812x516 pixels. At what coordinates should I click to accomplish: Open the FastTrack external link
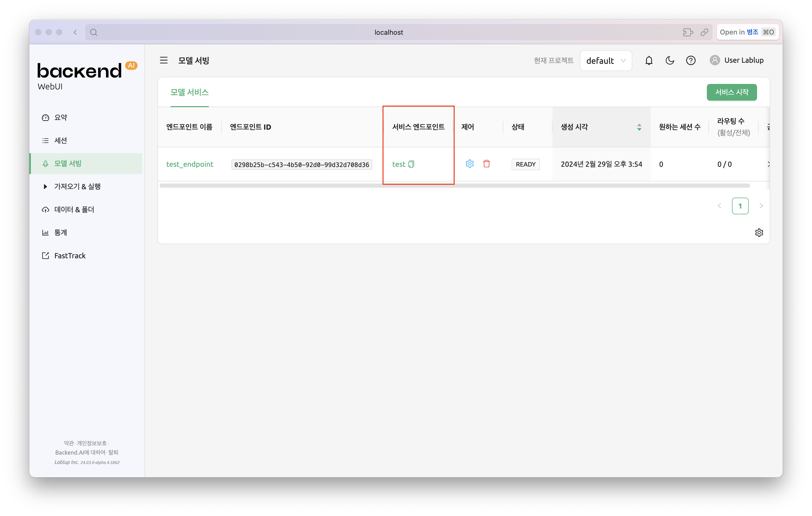click(x=70, y=256)
